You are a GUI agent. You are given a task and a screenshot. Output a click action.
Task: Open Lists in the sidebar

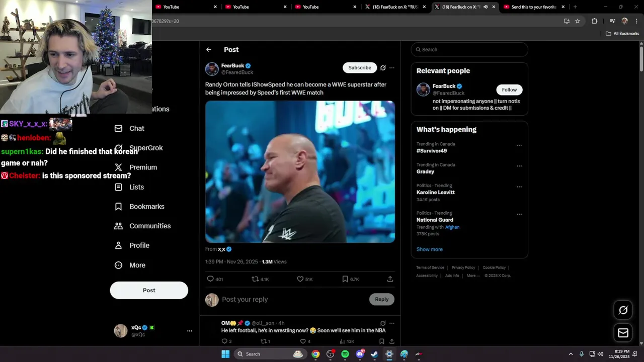pyautogui.click(x=129, y=187)
